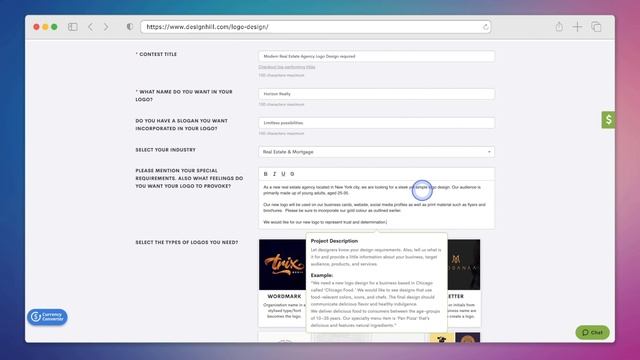Click the Project Description tooltip heading

click(334, 241)
